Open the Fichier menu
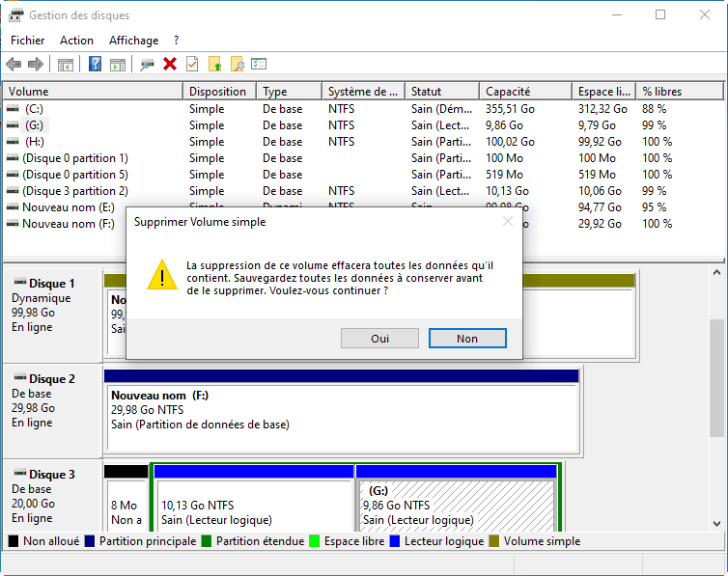728x576 pixels. point(27,41)
